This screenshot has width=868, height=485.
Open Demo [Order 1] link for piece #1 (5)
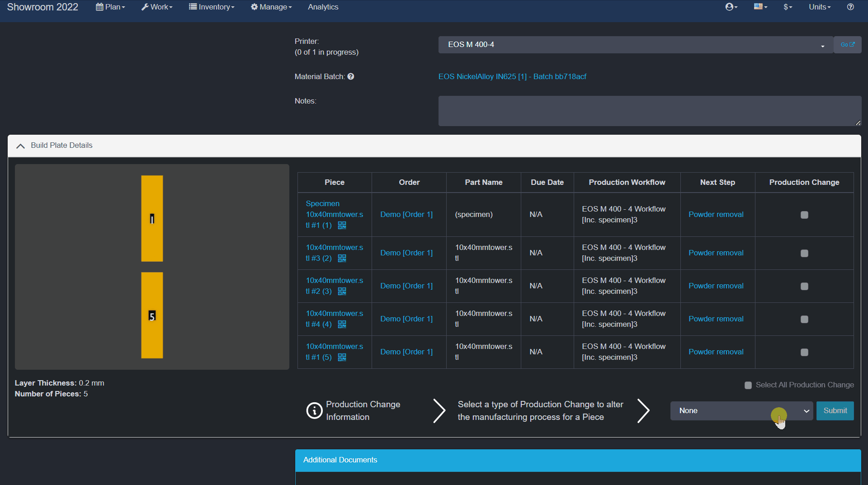406,352
